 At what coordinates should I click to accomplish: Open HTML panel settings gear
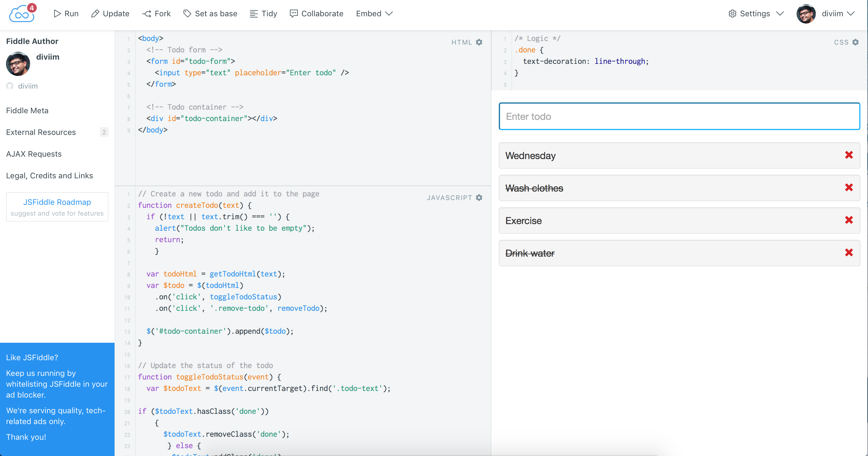pyautogui.click(x=479, y=42)
